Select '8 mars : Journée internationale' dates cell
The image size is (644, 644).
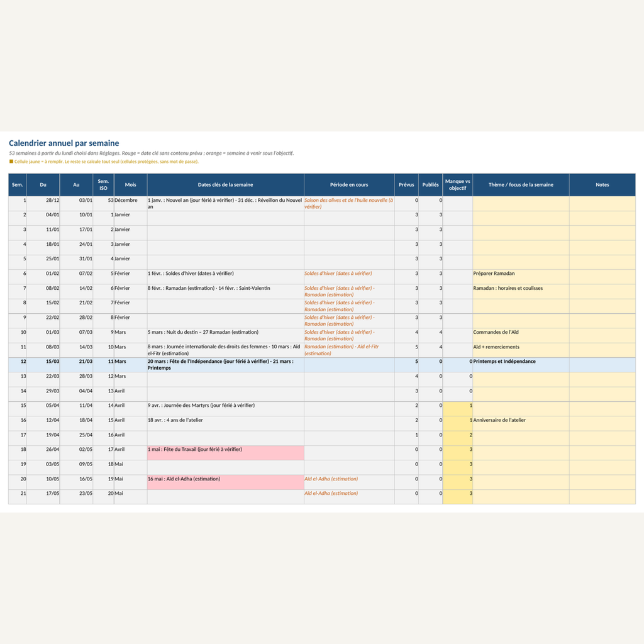click(226, 350)
